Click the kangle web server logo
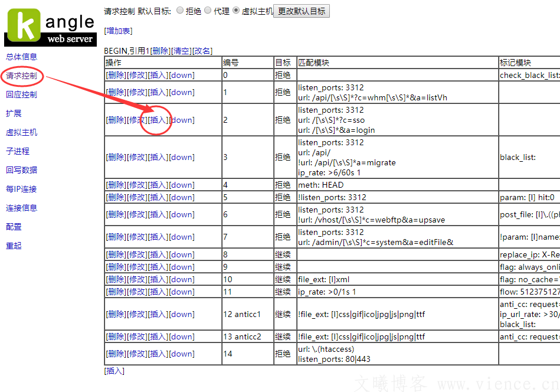Viewport: 560px width, 392px height. coord(50,24)
